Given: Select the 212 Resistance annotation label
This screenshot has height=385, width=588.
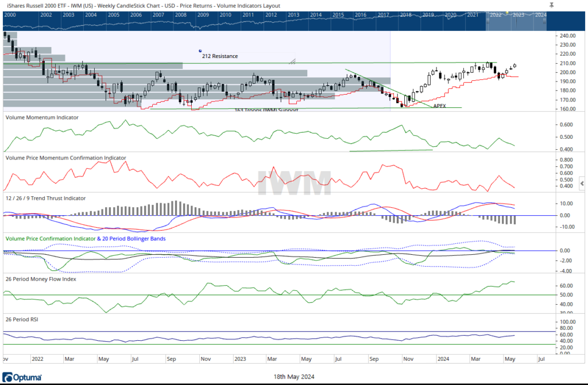Looking at the screenshot, I should pyautogui.click(x=219, y=56).
